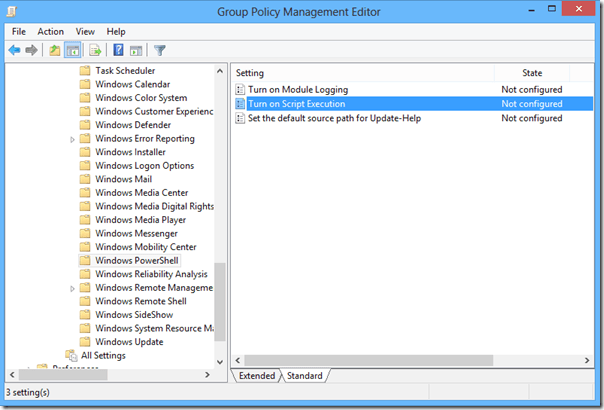Click the Export List toolbar icon

[x=96, y=50]
